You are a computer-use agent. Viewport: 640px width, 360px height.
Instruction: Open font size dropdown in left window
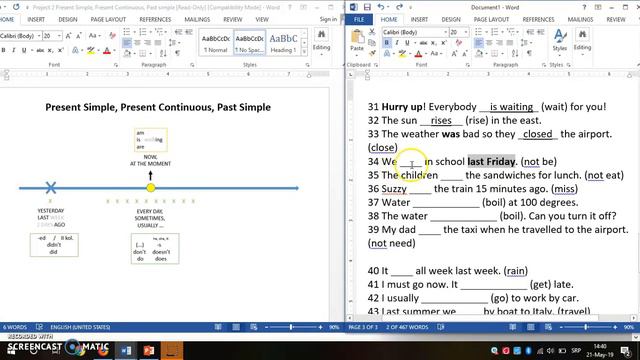59,36
